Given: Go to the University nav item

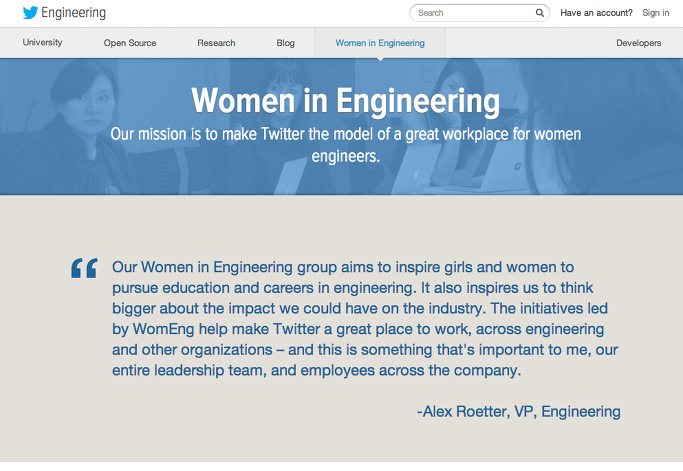Looking at the screenshot, I should tap(42, 43).
